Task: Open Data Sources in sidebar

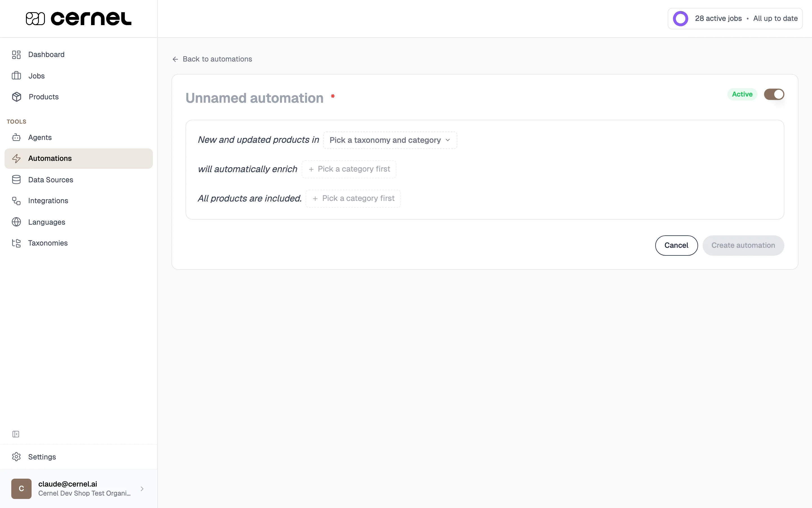Action: click(78, 180)
